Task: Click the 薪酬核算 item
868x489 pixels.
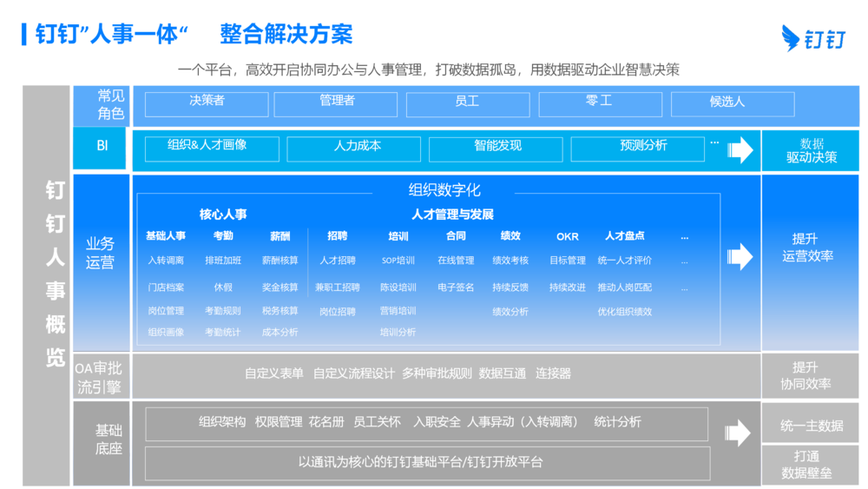Action: (280, 261)
